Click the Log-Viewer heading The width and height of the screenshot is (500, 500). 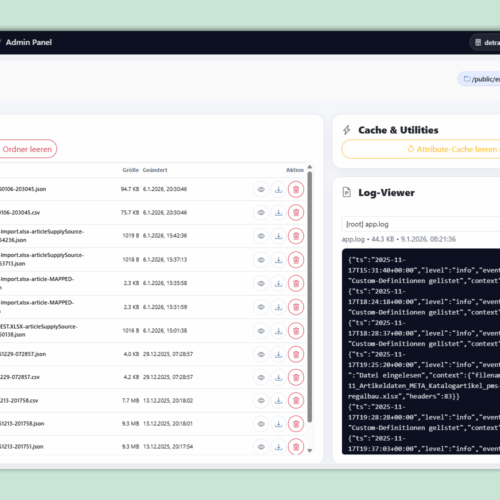pyautogui.click(x=386, y=193)
